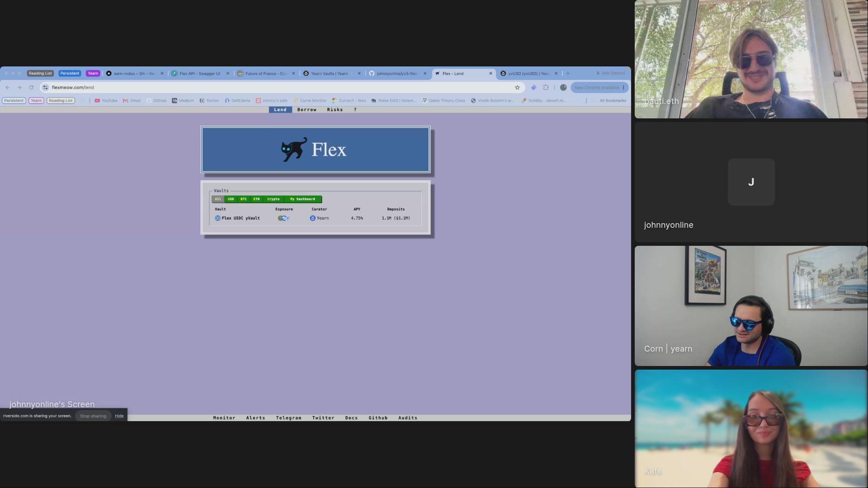The height and width of the screenshot is (488, 868).
Task: Click the Exposure token icons cluster
Action: (284, 218)
